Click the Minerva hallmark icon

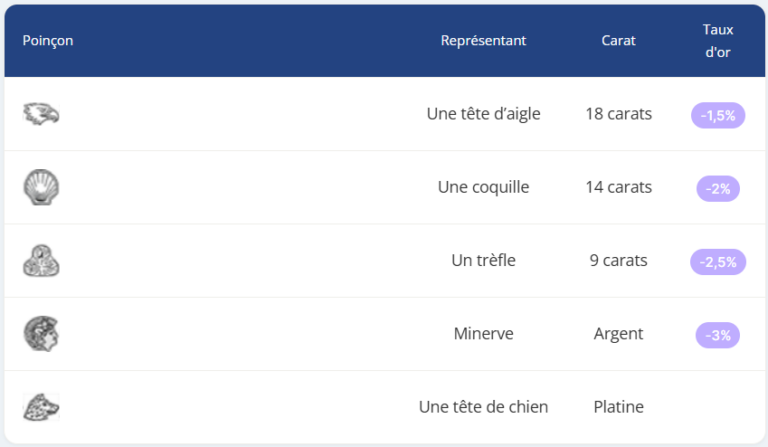(x=41, y=334)
